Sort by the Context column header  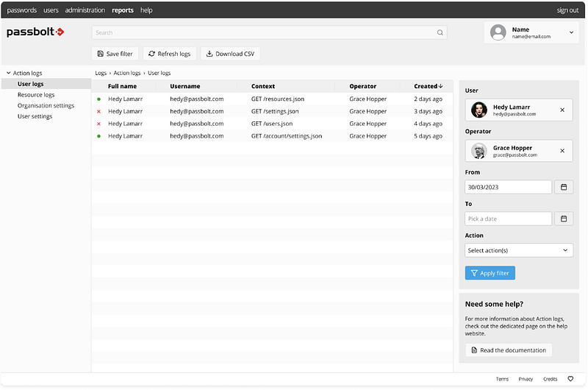[263, 86]
